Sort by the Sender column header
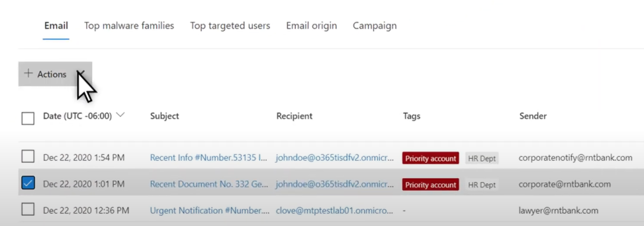644x226 pixels. pos(533,116)
